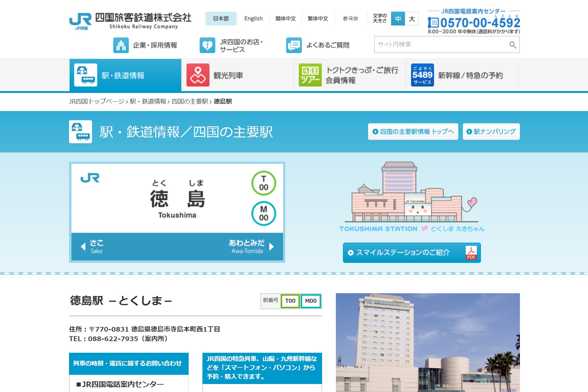Click the M00 badge next to 駅番号
588x392 pixels.
coord(311,301)
